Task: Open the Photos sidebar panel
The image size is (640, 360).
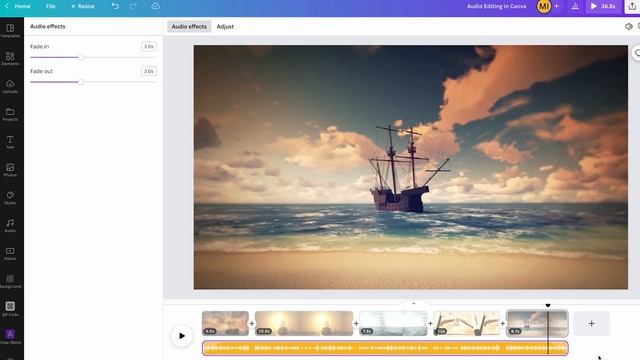Action: (10, 170)
